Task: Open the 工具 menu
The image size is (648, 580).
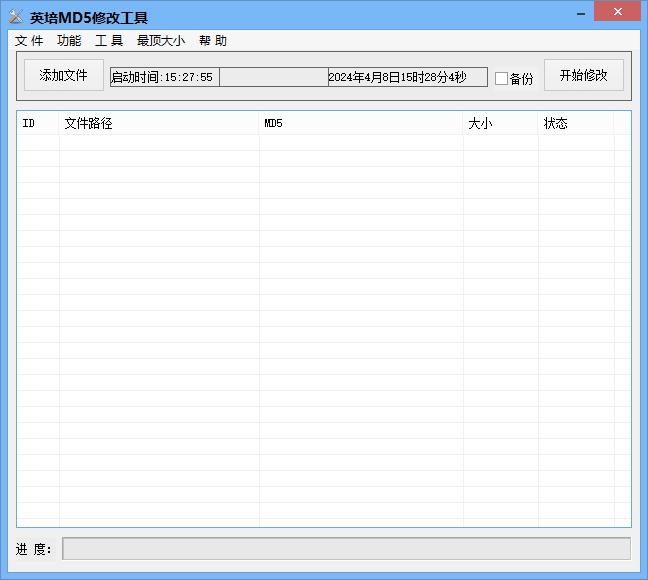Action: pyautogui.click(x=109, y=41)
